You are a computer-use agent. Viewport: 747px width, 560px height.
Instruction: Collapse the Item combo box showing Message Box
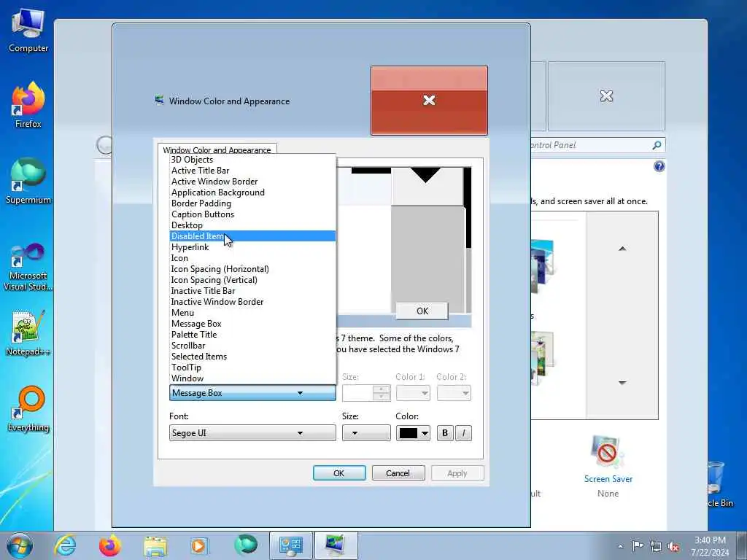coord(252,393)
